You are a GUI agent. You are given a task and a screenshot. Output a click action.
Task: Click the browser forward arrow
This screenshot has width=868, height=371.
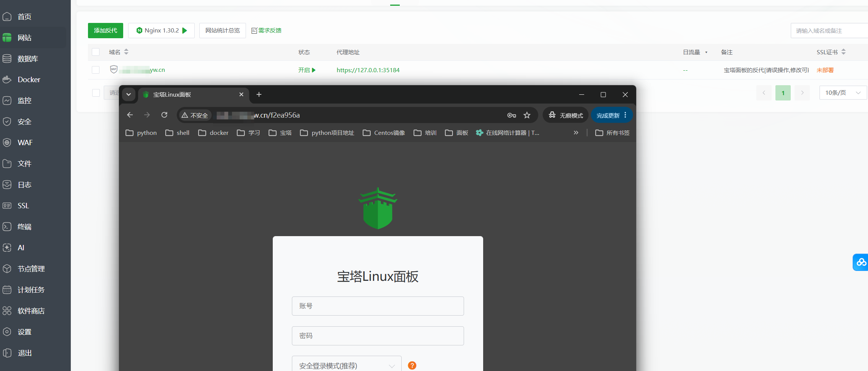pos(147,115)
